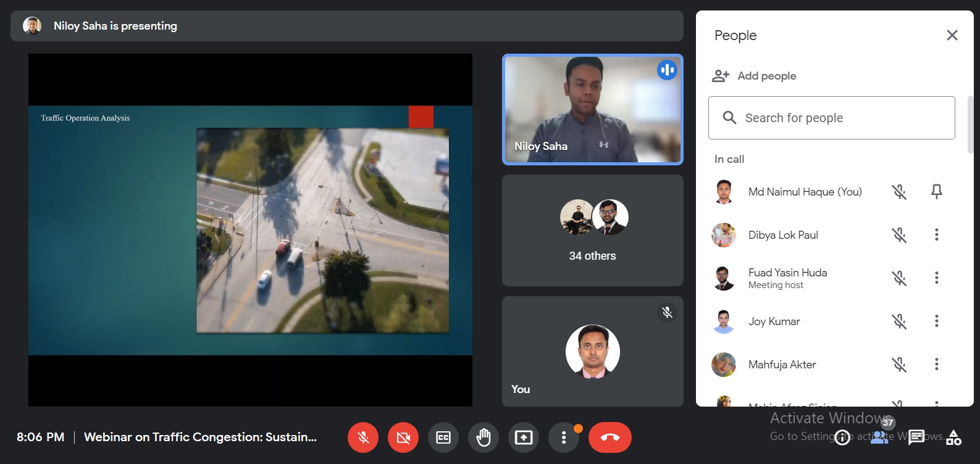This screenshot has width=980, height=464.
Task: Mute Dibya Lok Paul's microphone
Action: pyautogui.click(x=899, y=235)
